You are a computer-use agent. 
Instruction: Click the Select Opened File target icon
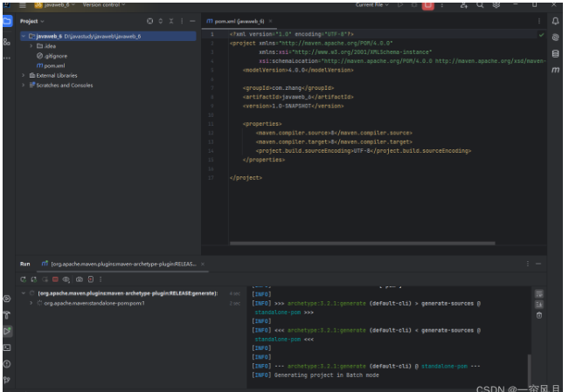(x=149, y=20)
